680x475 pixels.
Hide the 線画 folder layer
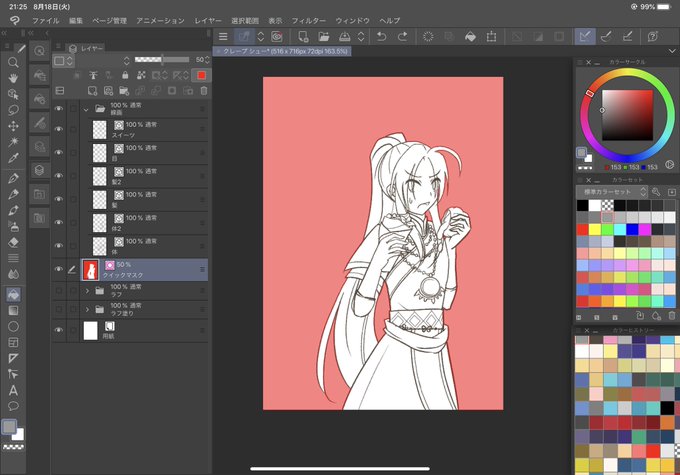pos(59,108)
